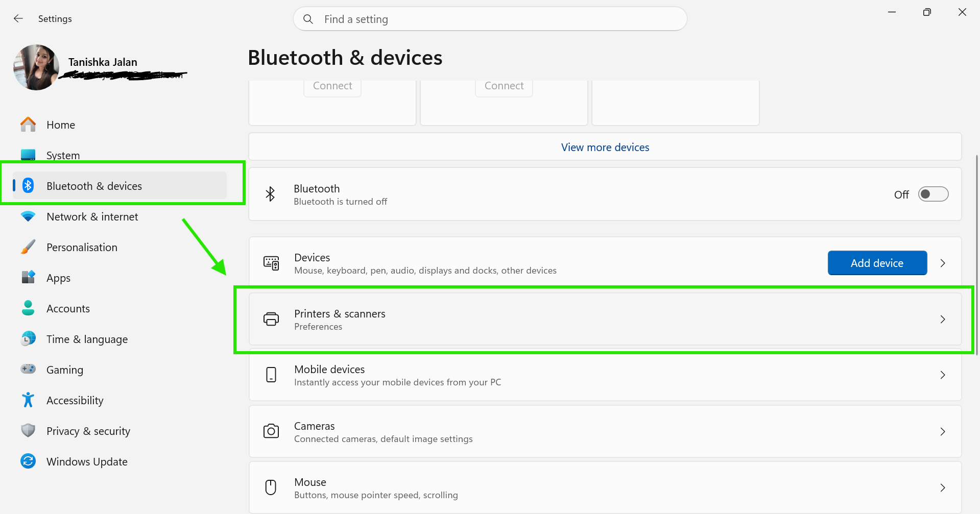Click the Personalisation paintbrush icon
980x514 pixels.
[28, 247]
